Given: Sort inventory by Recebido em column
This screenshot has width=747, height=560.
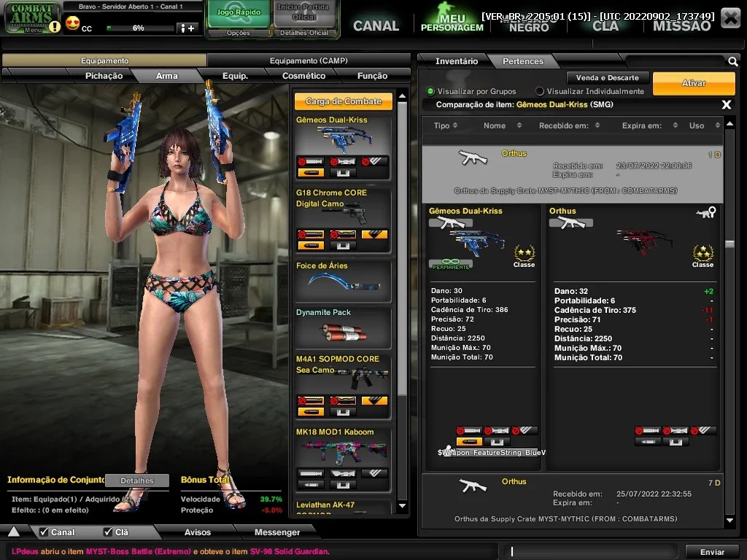Looking at the screenshot, I should point(569,125).
